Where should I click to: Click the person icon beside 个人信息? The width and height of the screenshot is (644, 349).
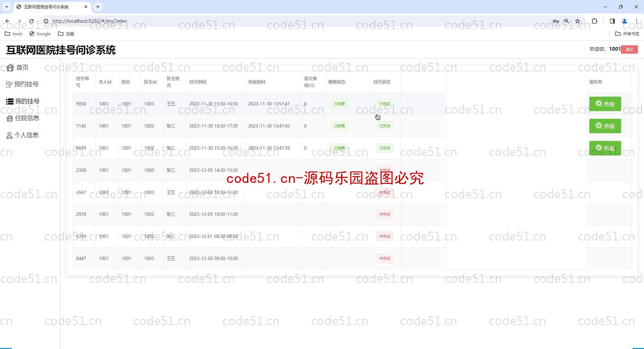pyautogui.click(x=9, y=136)
